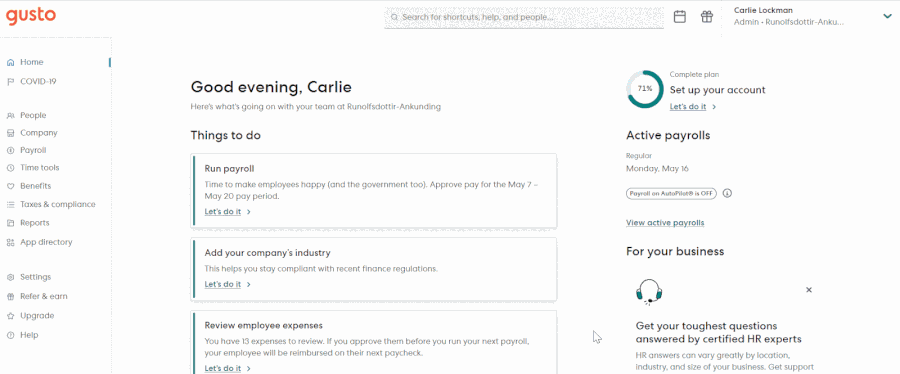Expand the account dropdown chevron

tap(887, 17)
